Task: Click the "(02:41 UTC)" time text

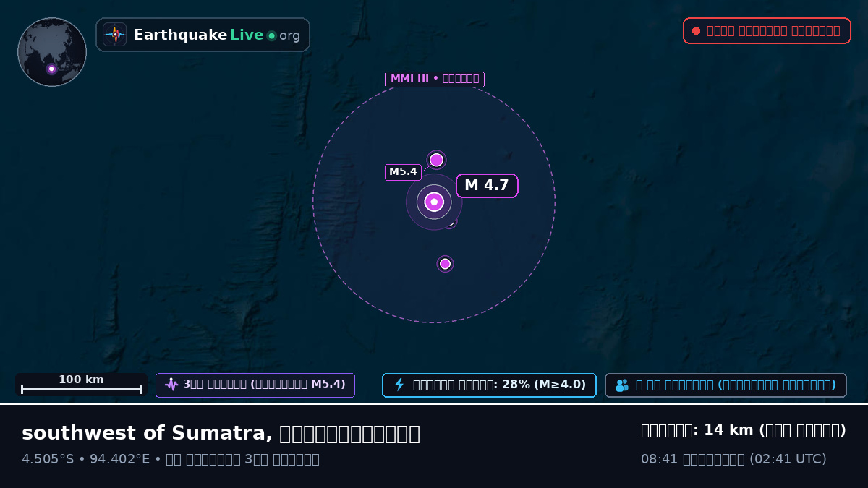Action: 788,459
